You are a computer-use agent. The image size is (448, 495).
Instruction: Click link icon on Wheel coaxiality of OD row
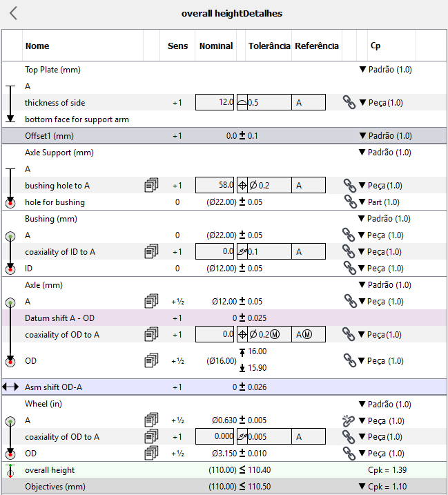[x=349, y=437]
